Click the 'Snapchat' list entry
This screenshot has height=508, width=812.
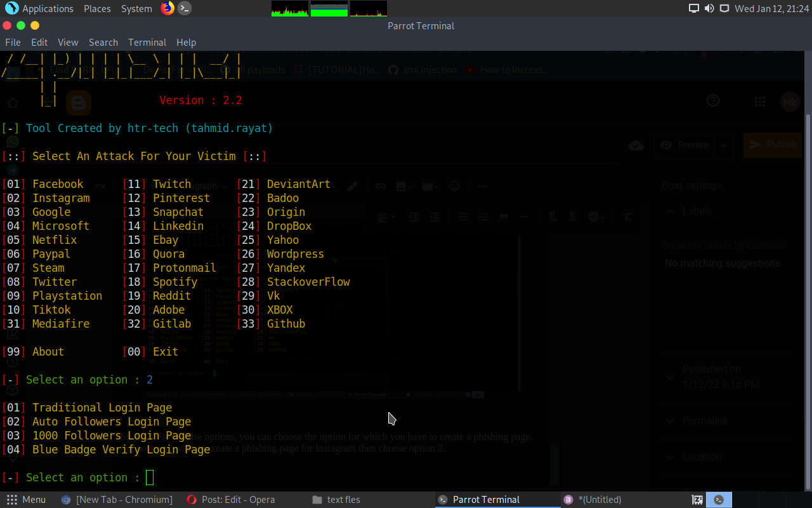[178, 212]
